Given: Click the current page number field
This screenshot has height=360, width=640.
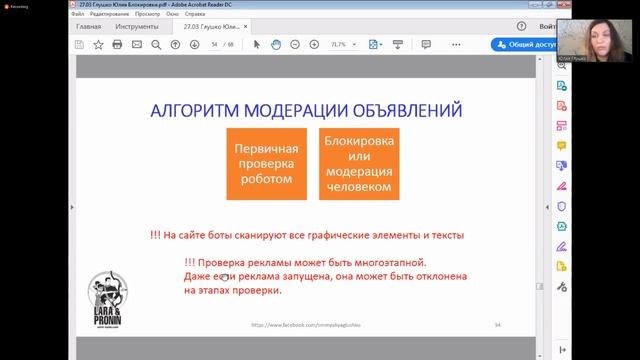Looking at the screenshot, I should point(214,44).
